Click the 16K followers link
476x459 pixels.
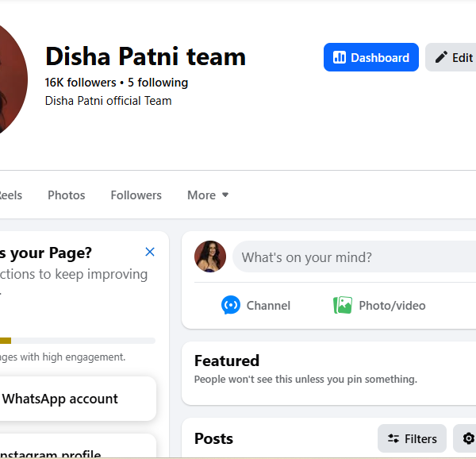(80, 83)
